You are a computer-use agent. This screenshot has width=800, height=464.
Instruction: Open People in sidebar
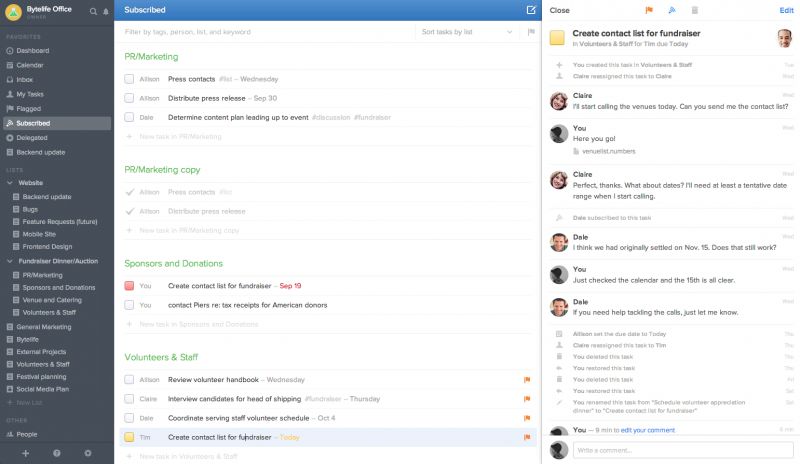pyautogui.click(x=27, y=434)
